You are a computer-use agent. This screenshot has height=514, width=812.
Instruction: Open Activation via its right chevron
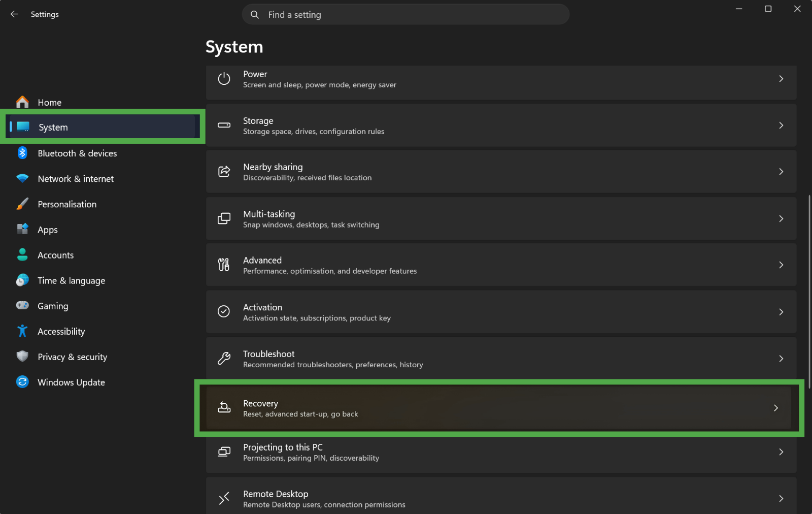click(781, 311)
